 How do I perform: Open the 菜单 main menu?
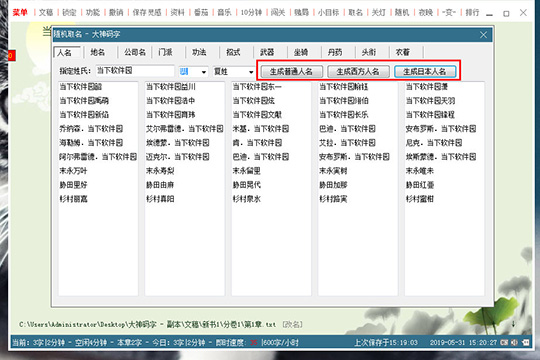tap(20, 12)
